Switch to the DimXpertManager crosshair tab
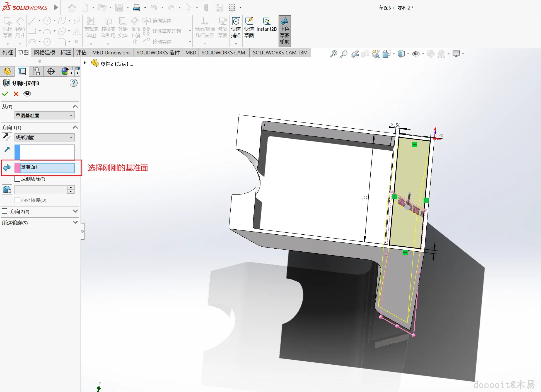541x392 pixels. click(x=51, y=71)
